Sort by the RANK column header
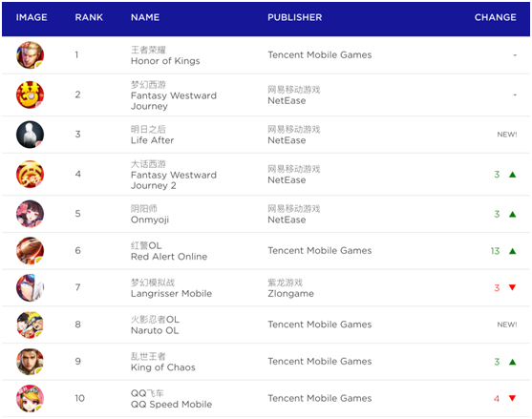 pos(89,17)
